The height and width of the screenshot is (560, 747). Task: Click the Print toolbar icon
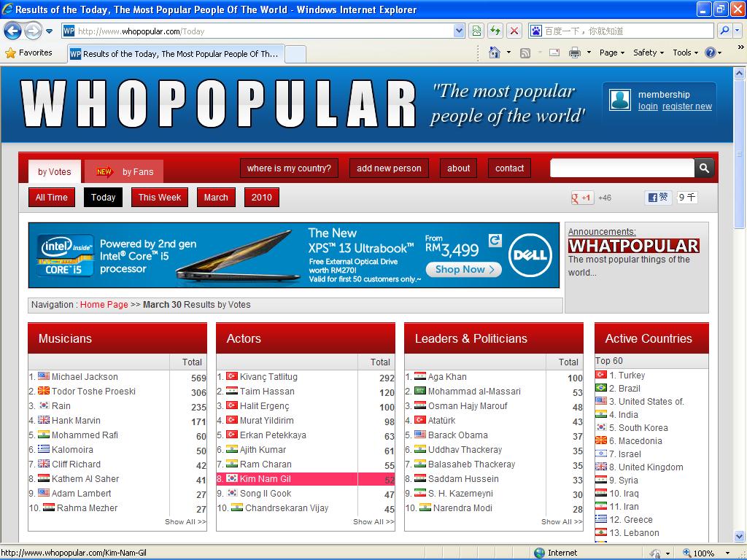(574, 52)
